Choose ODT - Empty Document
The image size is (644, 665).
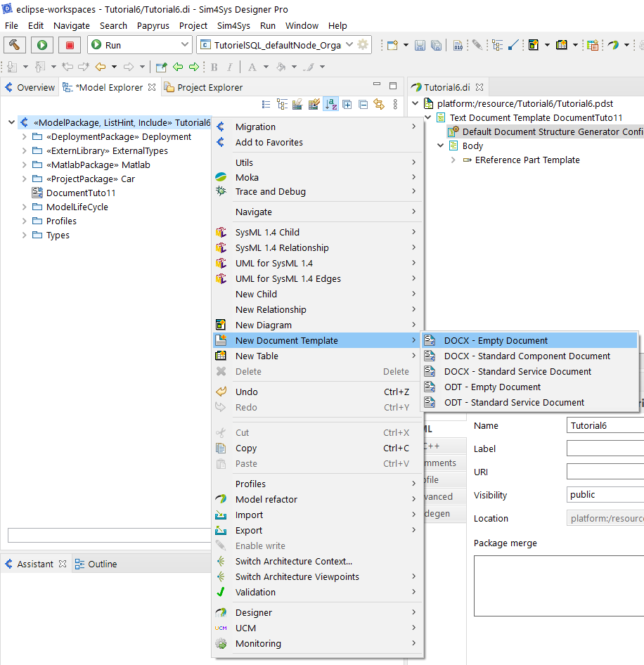(530, 387)
